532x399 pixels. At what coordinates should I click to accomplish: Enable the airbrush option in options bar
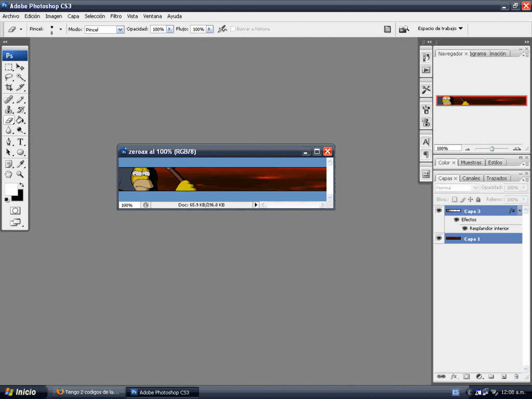[222, 29]
